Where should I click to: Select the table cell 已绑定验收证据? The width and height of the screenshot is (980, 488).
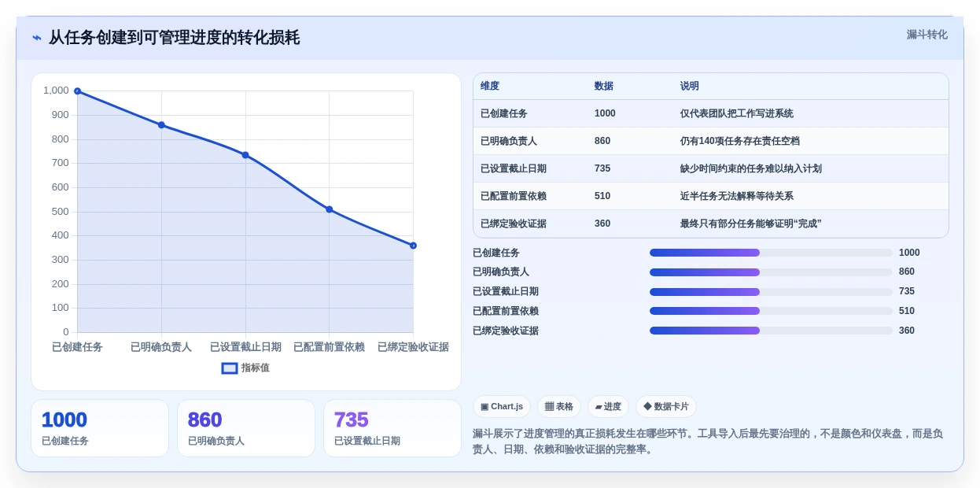pyautogui.click(x=514, y=224)
